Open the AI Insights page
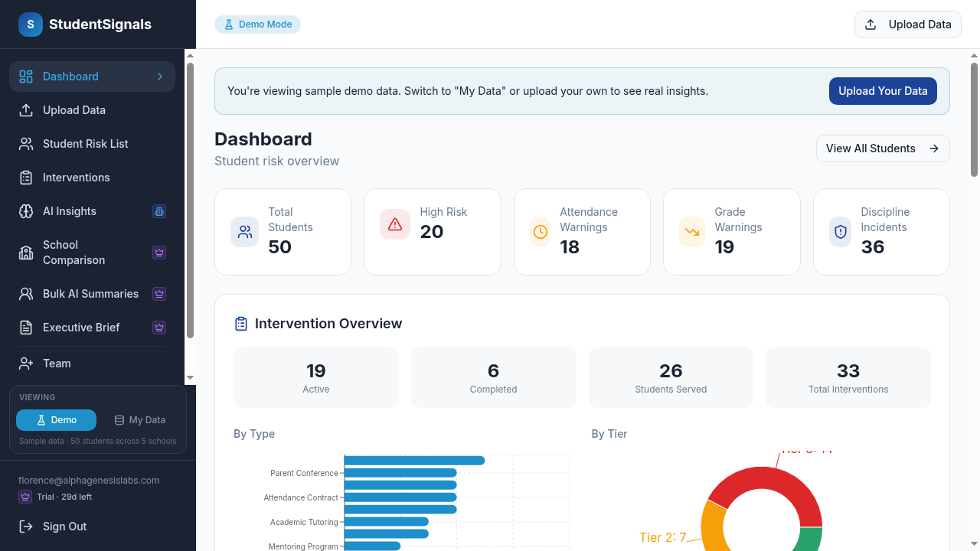 tap(92, 211)
